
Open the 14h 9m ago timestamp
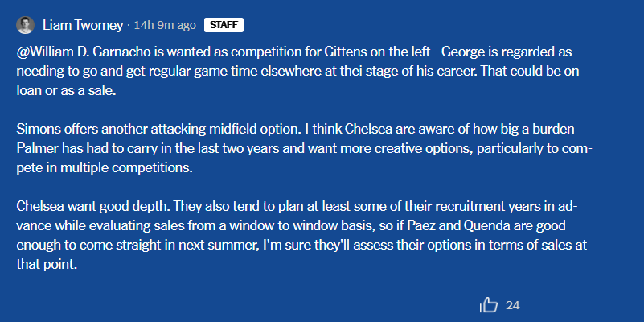pyautogui.click(x=165, y=25)
